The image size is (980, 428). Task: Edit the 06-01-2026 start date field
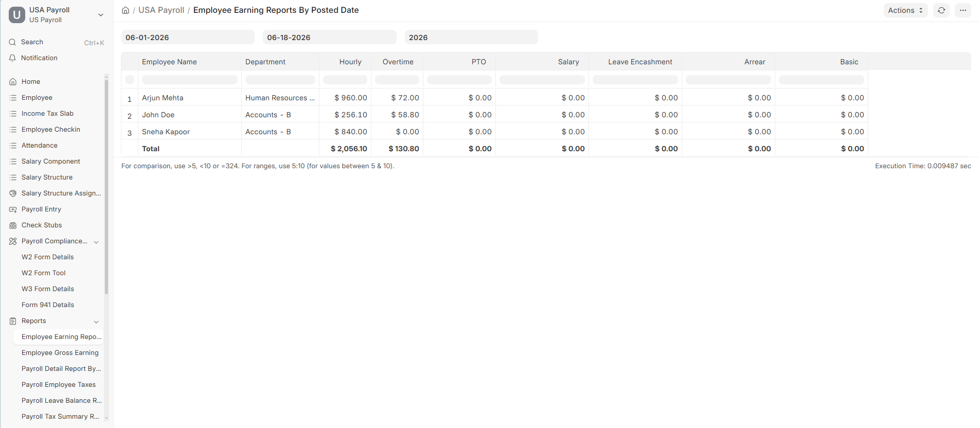[188, 37]
